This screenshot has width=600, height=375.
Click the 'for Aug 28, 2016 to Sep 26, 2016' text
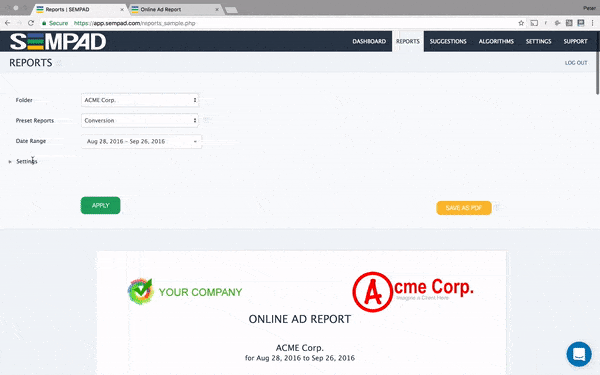tap(300, 358)
